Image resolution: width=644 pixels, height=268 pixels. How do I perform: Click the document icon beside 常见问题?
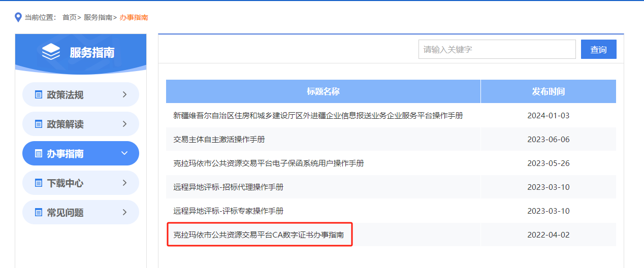coord(38,213)
